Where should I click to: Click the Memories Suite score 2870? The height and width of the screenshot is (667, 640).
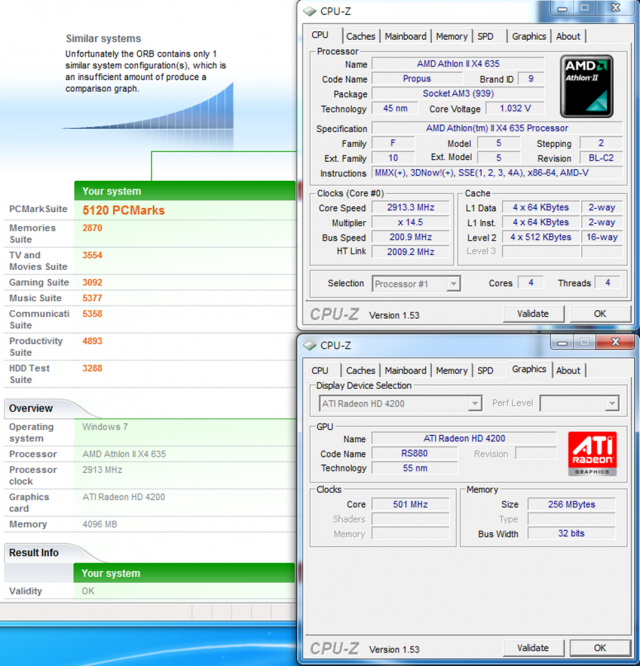(92, 228)
